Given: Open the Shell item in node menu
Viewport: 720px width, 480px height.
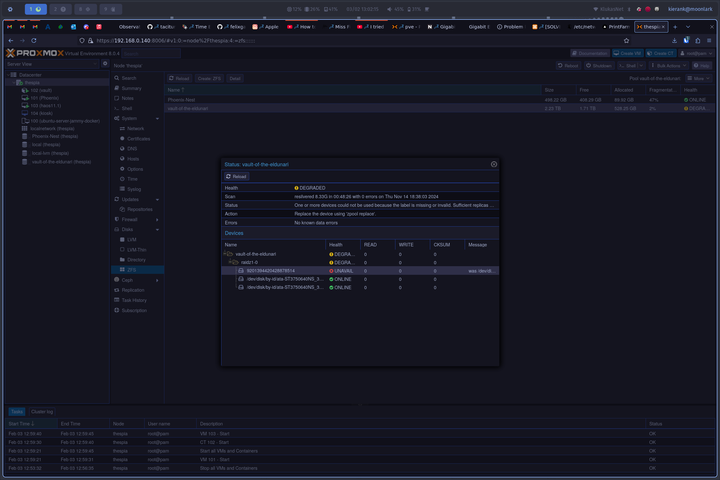Looking at the screenshot, I should [128, 109].
